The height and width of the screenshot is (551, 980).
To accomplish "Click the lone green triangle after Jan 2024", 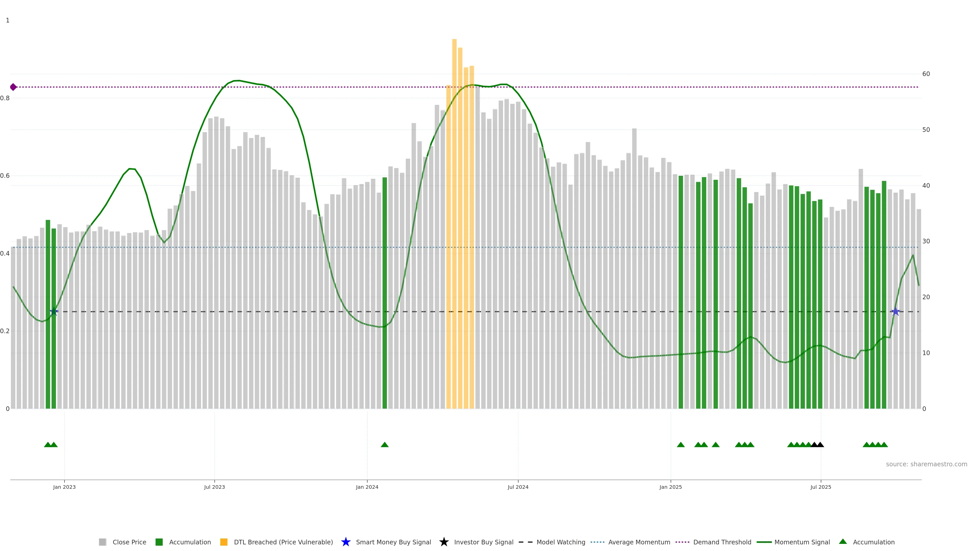I will (385, 445).
